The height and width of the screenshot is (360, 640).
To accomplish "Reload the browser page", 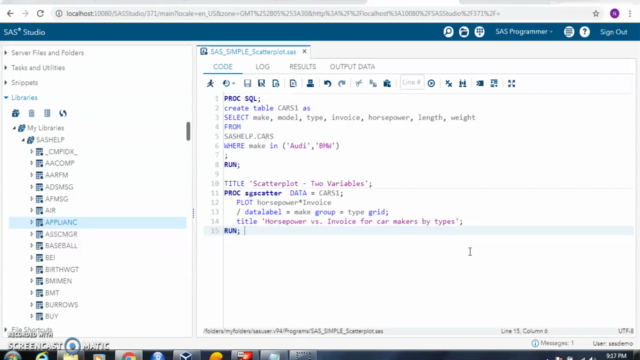I will [40, 13].
